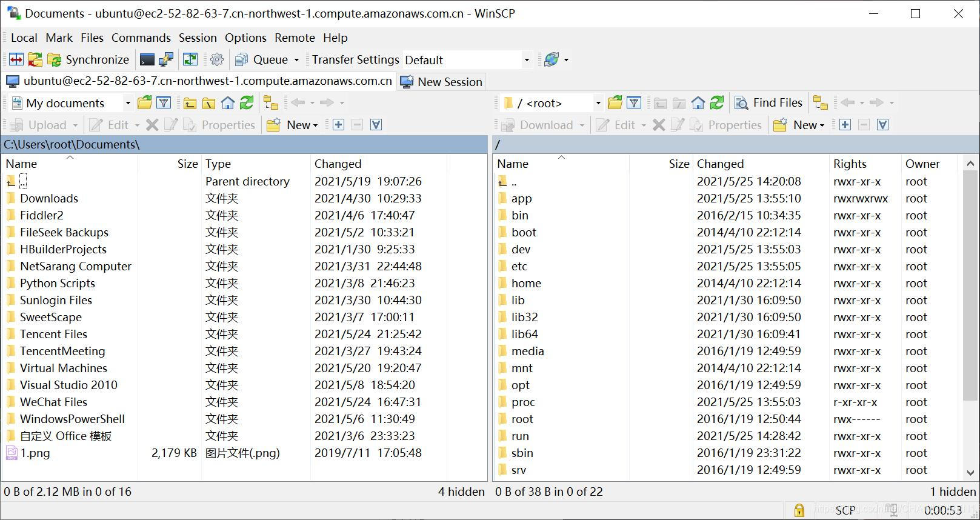Viewport: 980px width, 520px height.
Task: Click the Queue button
Action: click(x=262, y=59)
